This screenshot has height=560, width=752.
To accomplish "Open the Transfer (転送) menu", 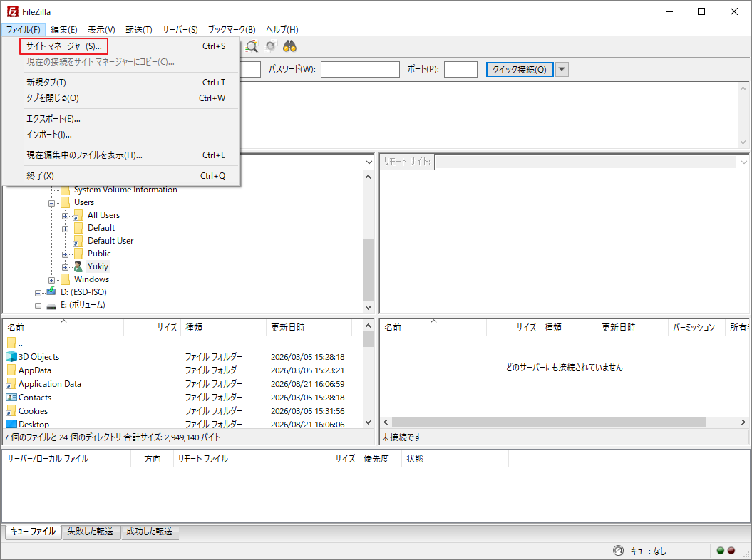I will point(139,30).
